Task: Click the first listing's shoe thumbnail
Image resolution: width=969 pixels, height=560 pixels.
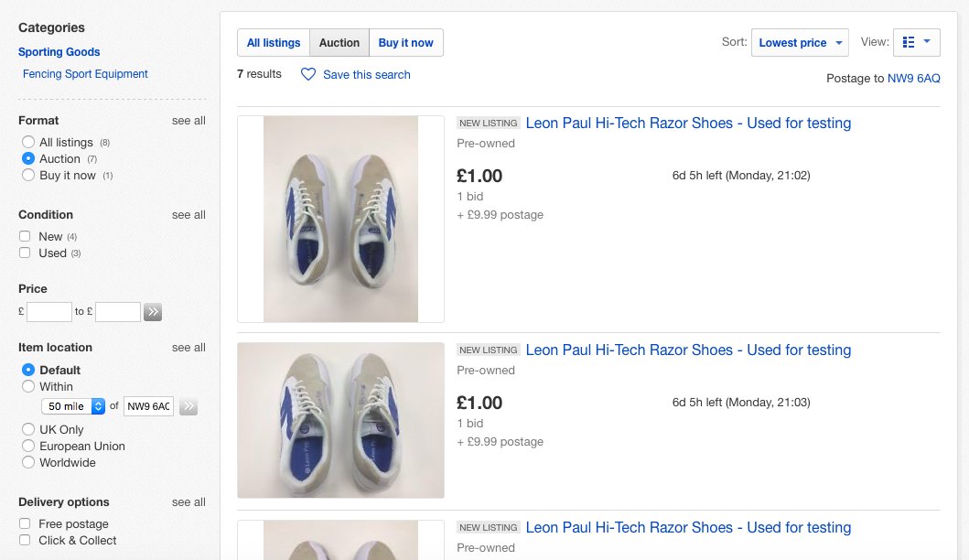Action: point(340,219)
